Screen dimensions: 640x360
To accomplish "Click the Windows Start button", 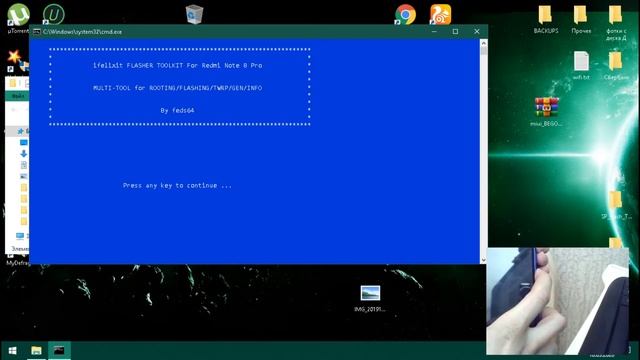I will click(x=12, y=351).
